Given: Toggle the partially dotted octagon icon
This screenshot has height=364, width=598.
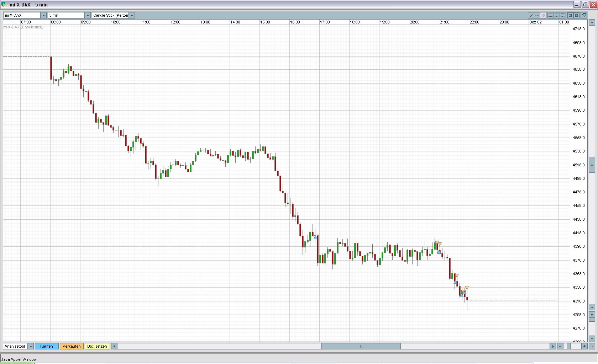Looking at the screenshot, I should pos(570,15).
